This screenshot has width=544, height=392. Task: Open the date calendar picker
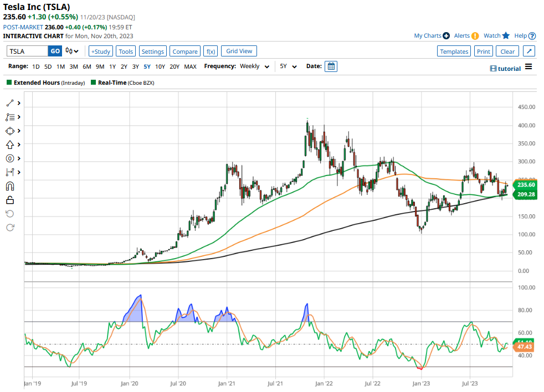click(331, 66)
